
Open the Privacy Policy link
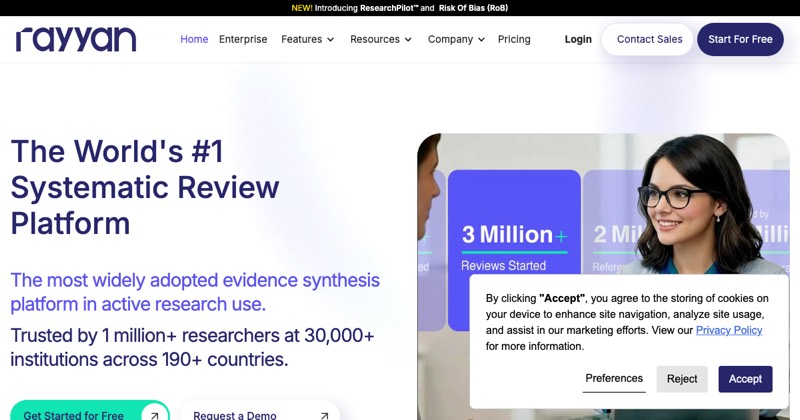[729, 330]
